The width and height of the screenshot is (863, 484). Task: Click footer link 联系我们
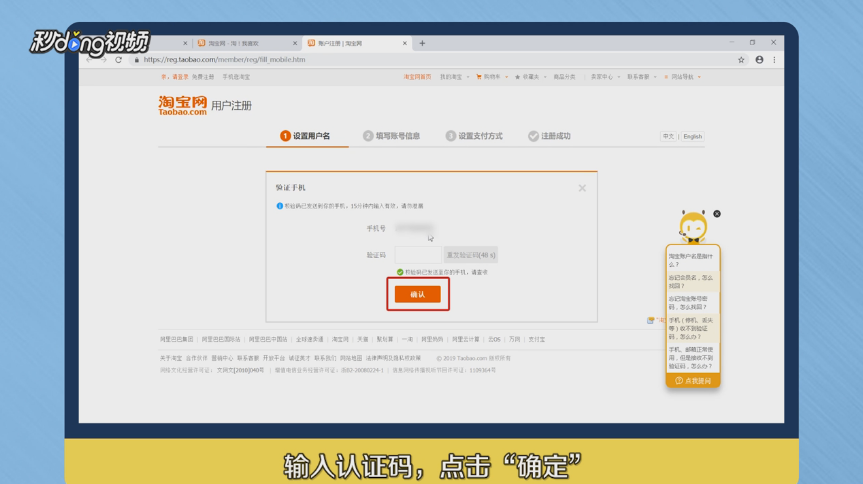(325, 358)
